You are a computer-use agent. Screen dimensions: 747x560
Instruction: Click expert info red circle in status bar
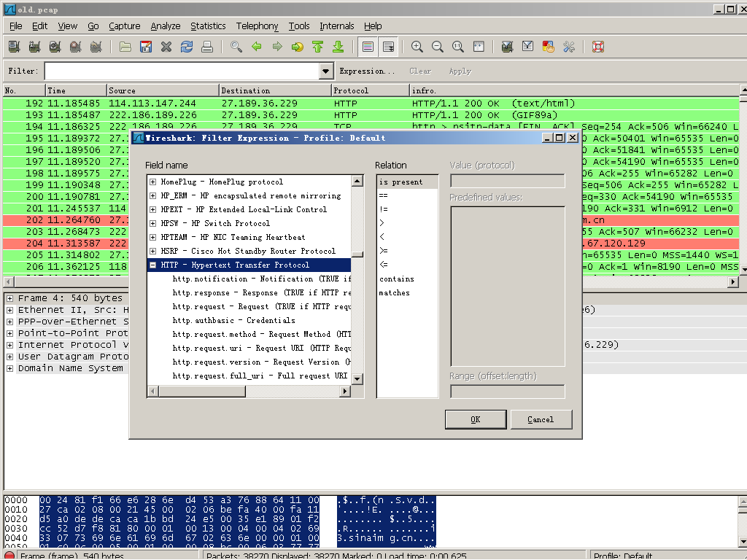click(x=9, y=555)
